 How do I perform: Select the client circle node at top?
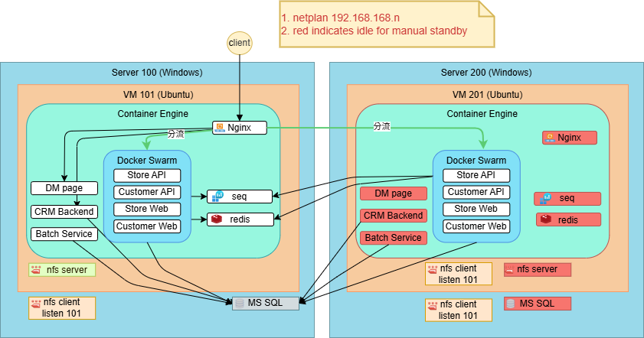coord(240,44)
